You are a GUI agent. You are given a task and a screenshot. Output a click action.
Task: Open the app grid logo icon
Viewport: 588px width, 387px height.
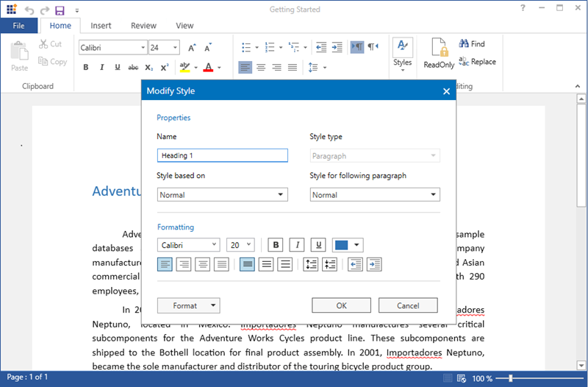[x=12, y=9]
